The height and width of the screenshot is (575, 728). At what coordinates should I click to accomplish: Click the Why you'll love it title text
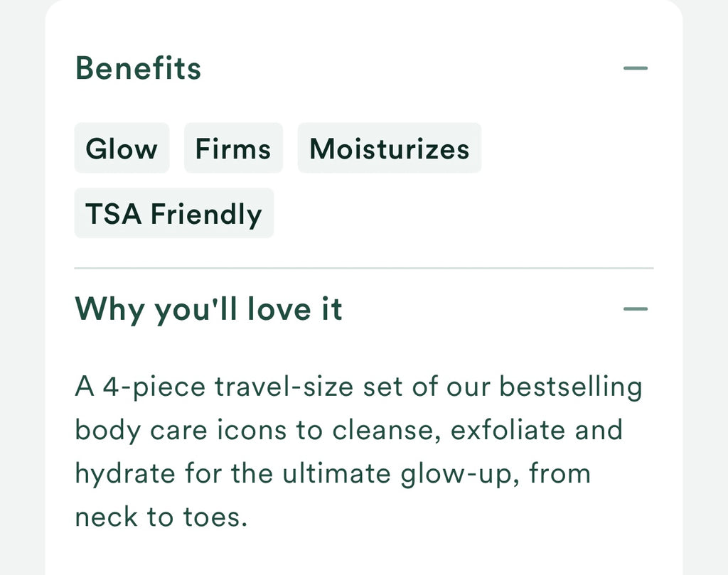click(209, 308)
